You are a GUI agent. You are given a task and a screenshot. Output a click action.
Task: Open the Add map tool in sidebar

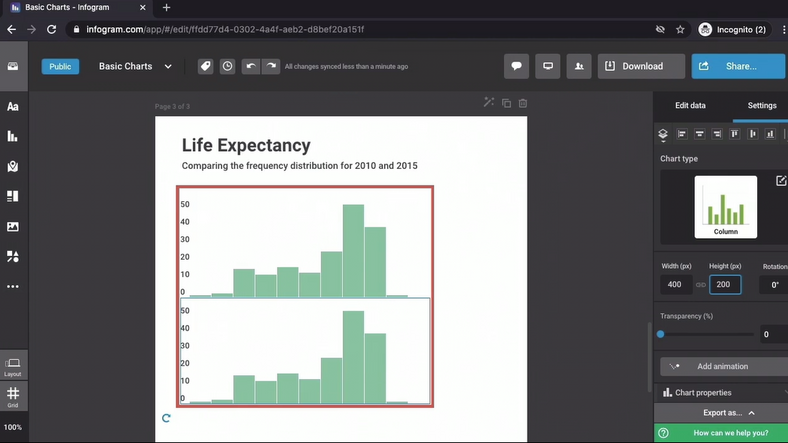tap(13, 166)
